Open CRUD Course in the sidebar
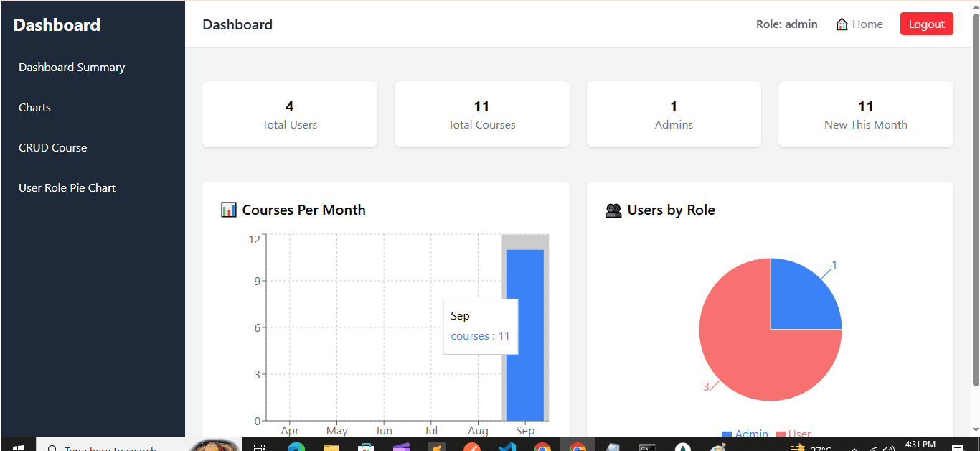This screenshot has width=980, height=451. pyautogui.click(x=52, y=148)
